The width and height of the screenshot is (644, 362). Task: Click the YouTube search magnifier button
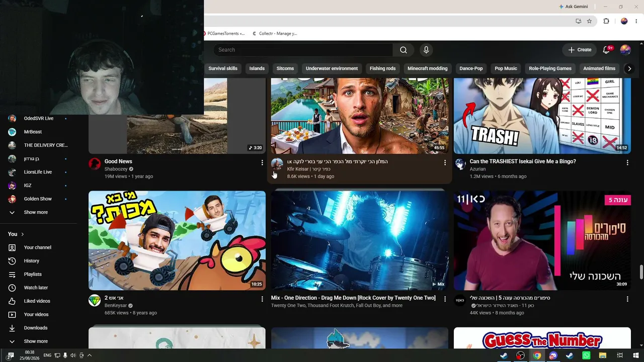(x=403, y=50)
